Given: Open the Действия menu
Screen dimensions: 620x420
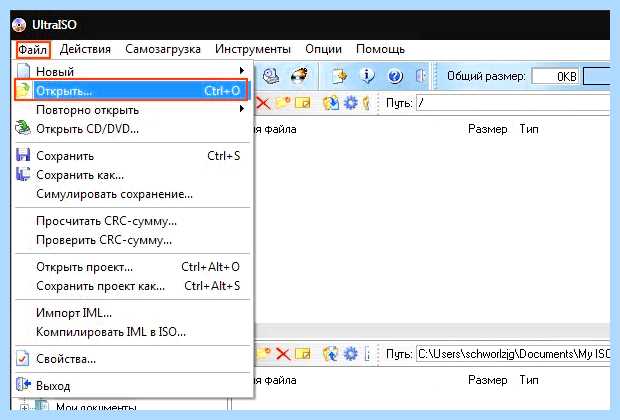Looking at the screenshot, I should pyautogui.click(x=85, y=49).
